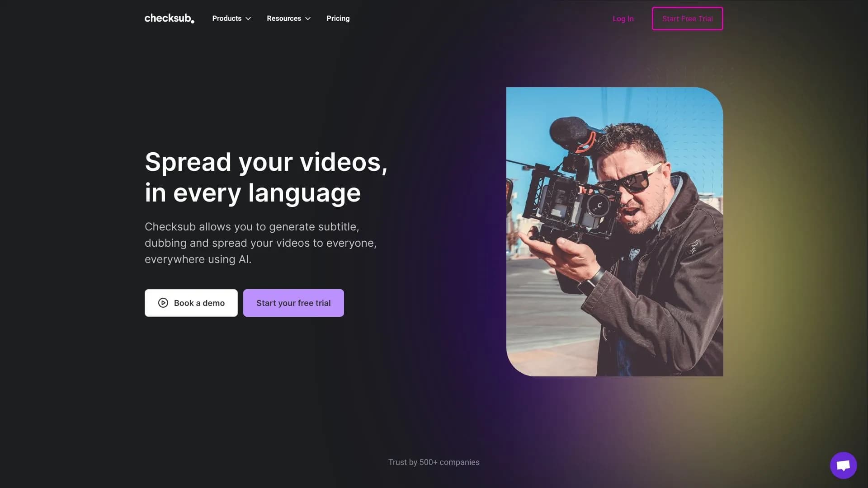The image size is (868, 488).
Task: Click the camera lens in the hero photo
Action: (x=598, y=206)
